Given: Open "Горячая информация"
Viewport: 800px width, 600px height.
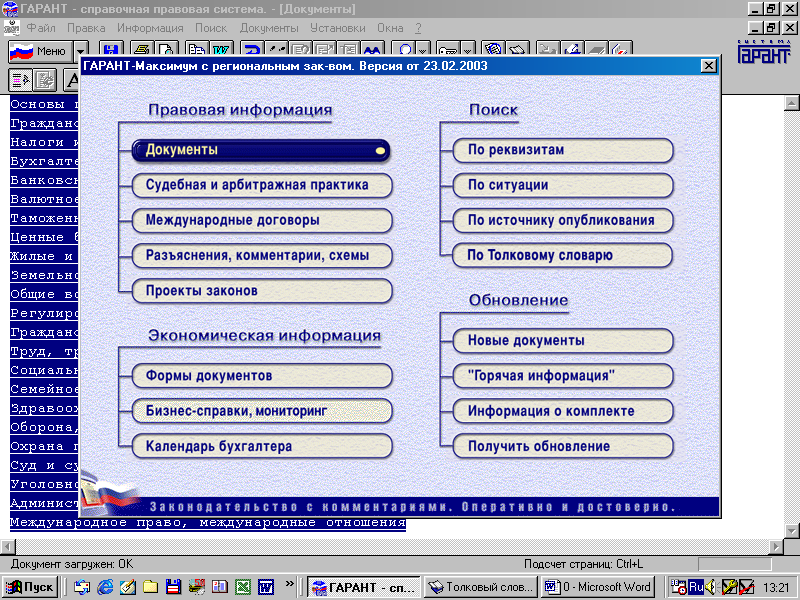Looking at the screenshot, I should (x=563, y=376).
